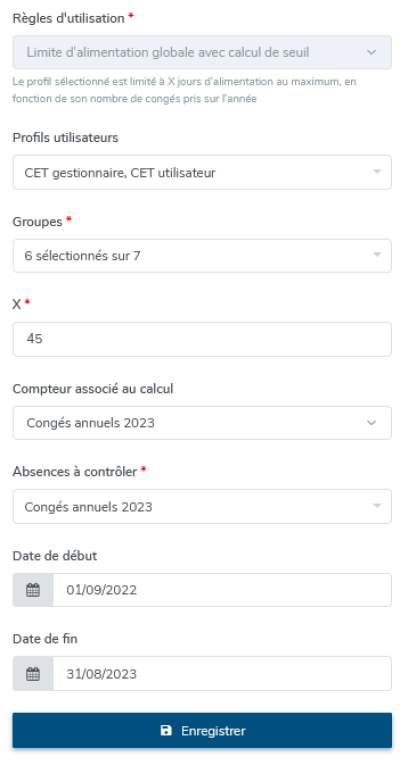Viewport: 400px width, 757px height.
Task: Click the rule description help text
Action: coord(184,90)
